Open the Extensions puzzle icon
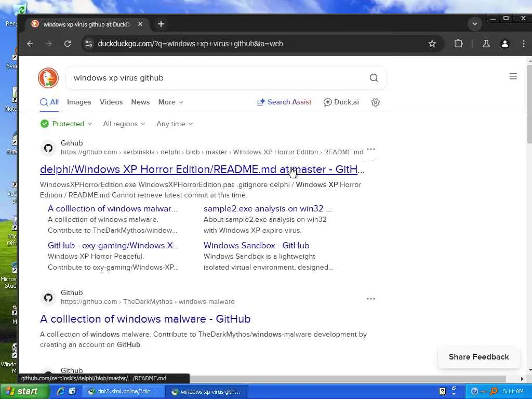The image size is (532, 399). (458, 44)
